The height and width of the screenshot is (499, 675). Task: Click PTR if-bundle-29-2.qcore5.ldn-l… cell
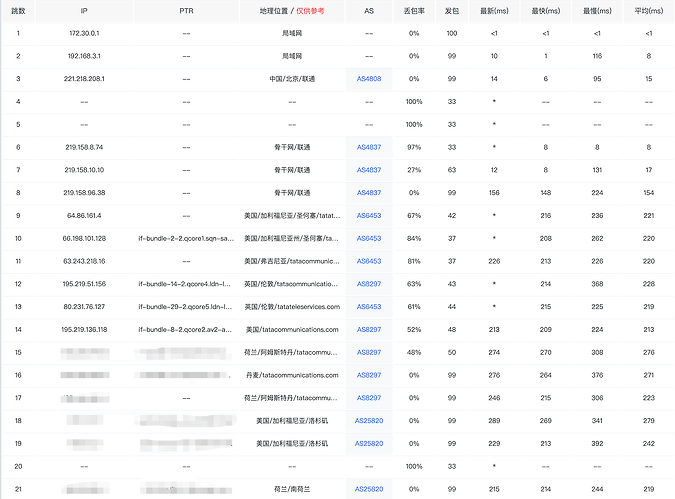click(186, 307)
